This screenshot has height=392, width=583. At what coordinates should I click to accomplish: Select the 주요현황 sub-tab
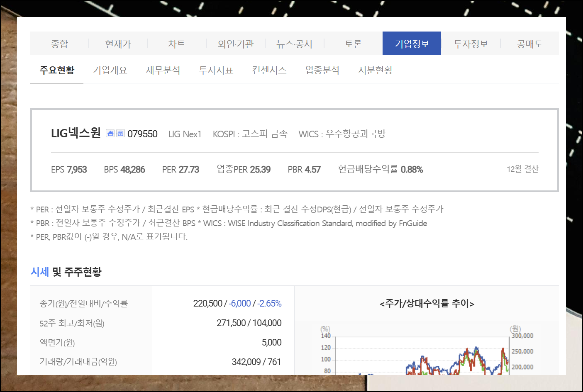[x=57, y=70]
